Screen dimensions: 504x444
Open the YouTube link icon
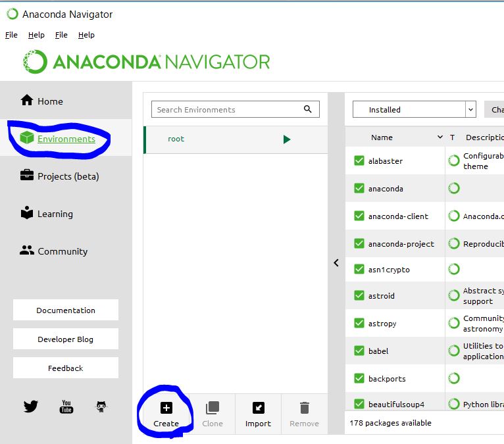tap(66, 407)
